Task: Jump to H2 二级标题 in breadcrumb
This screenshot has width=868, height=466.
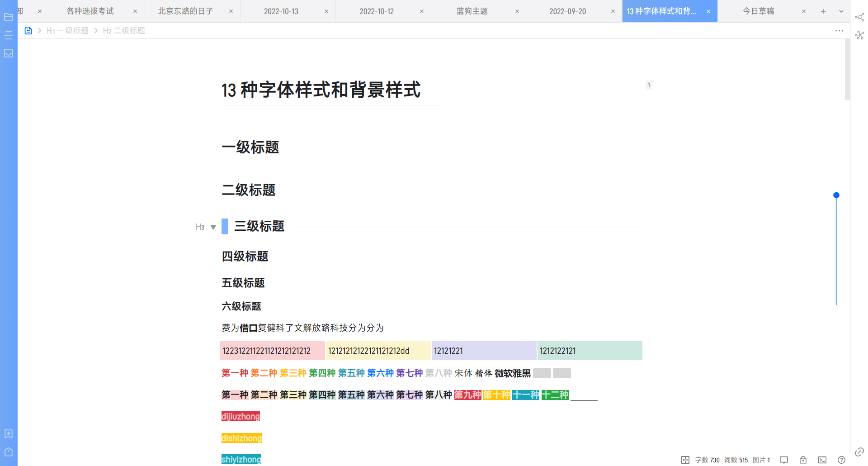Action: coord(124,30)
